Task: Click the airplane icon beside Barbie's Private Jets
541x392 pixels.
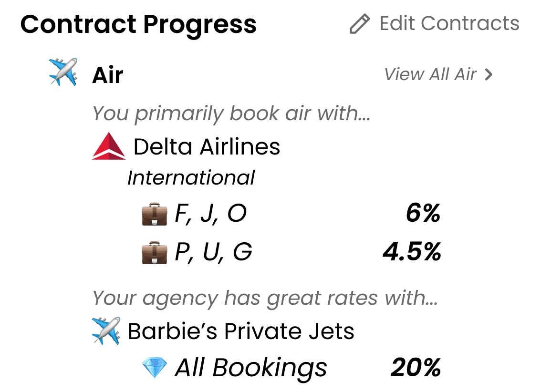Action: (x=105, y=331)
